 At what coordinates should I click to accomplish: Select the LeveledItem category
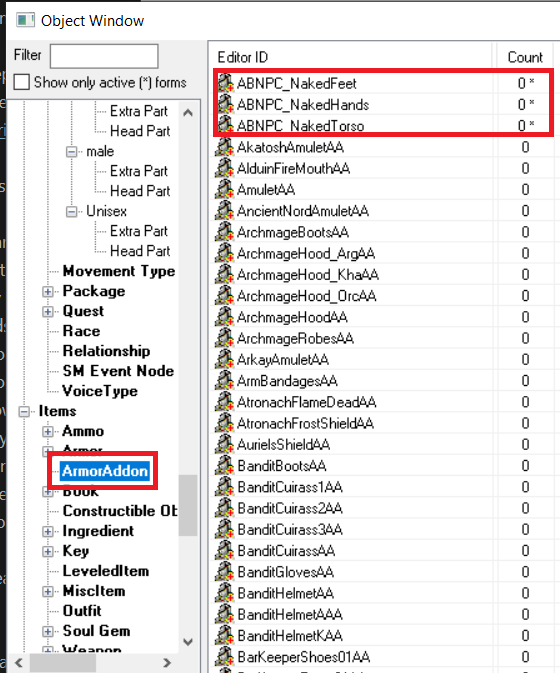(x=106, y=571)
